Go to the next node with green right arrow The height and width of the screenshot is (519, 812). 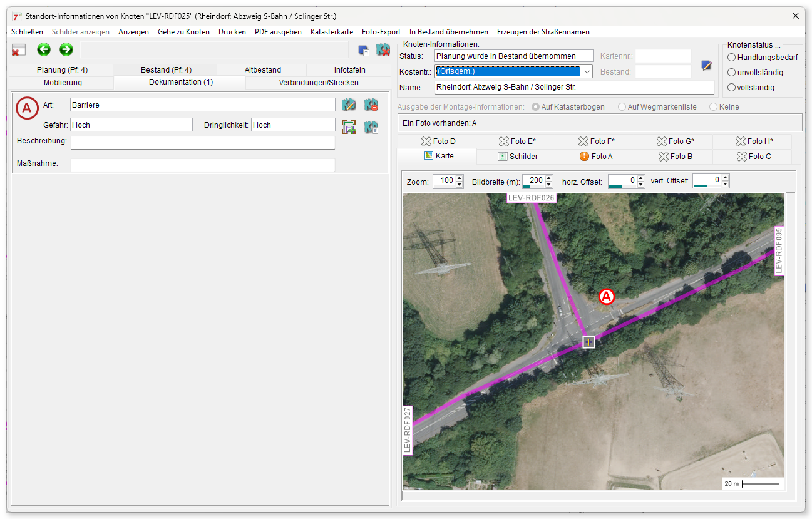coord(66,49)
